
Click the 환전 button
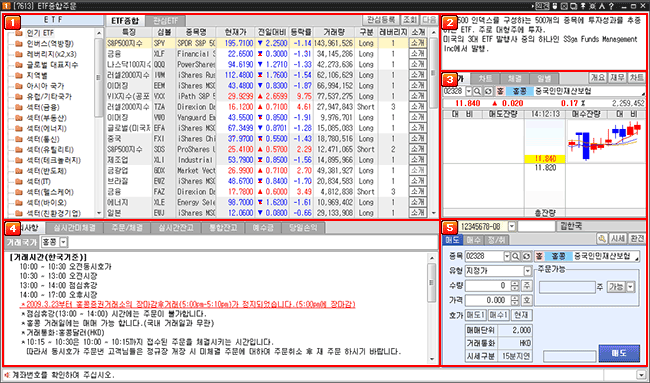637,238
